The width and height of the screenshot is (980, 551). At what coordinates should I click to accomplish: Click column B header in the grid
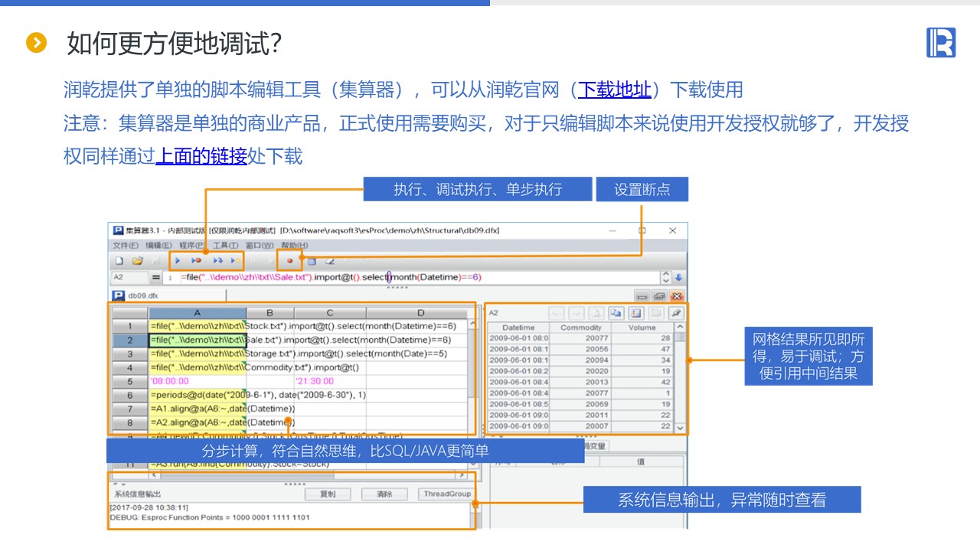(x=270, y=313)
